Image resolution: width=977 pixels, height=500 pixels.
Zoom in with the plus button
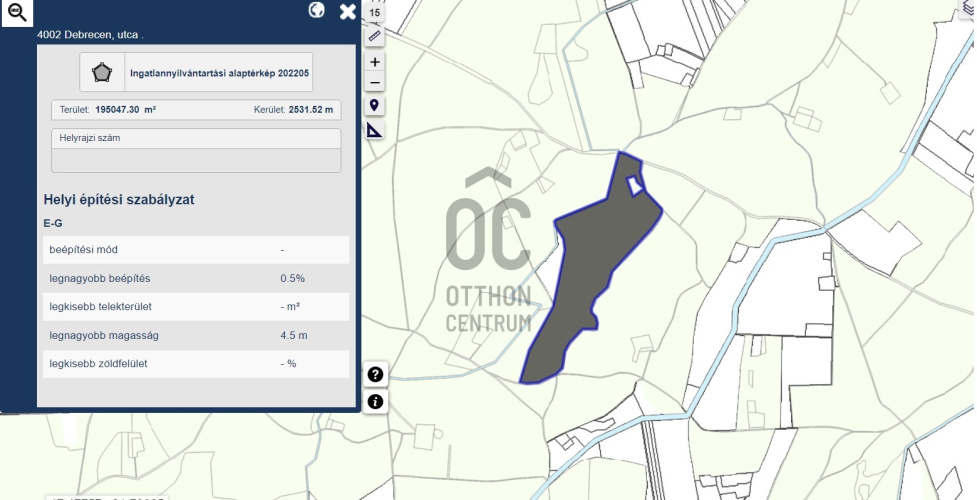[375, 62]
